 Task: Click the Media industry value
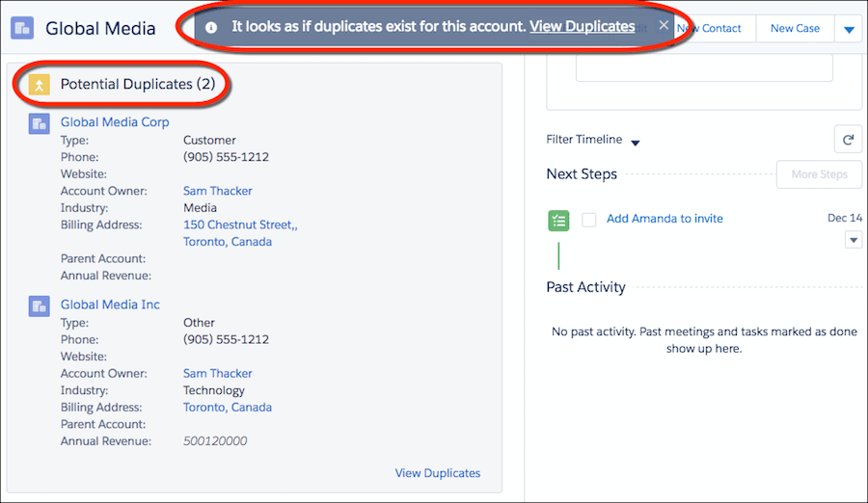click(x=200, y=208)
